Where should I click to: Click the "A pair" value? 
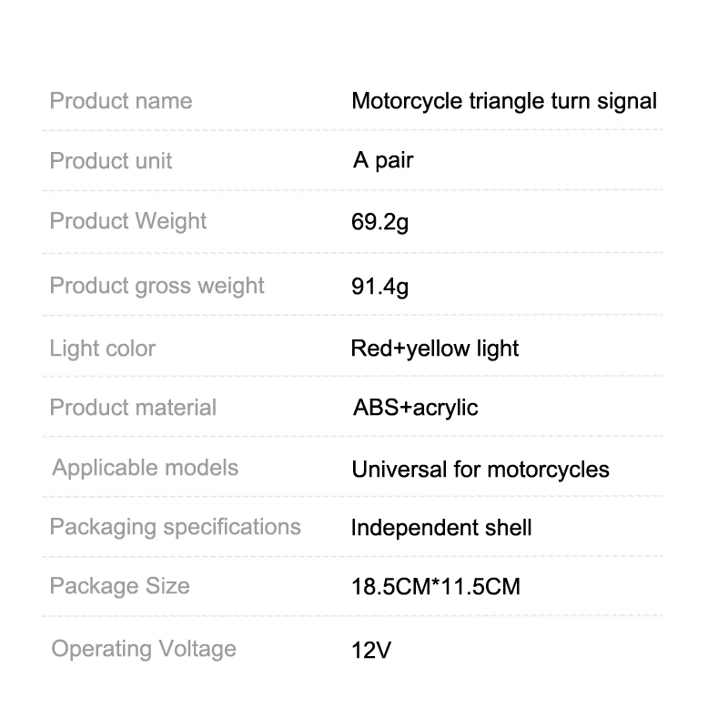383,161
